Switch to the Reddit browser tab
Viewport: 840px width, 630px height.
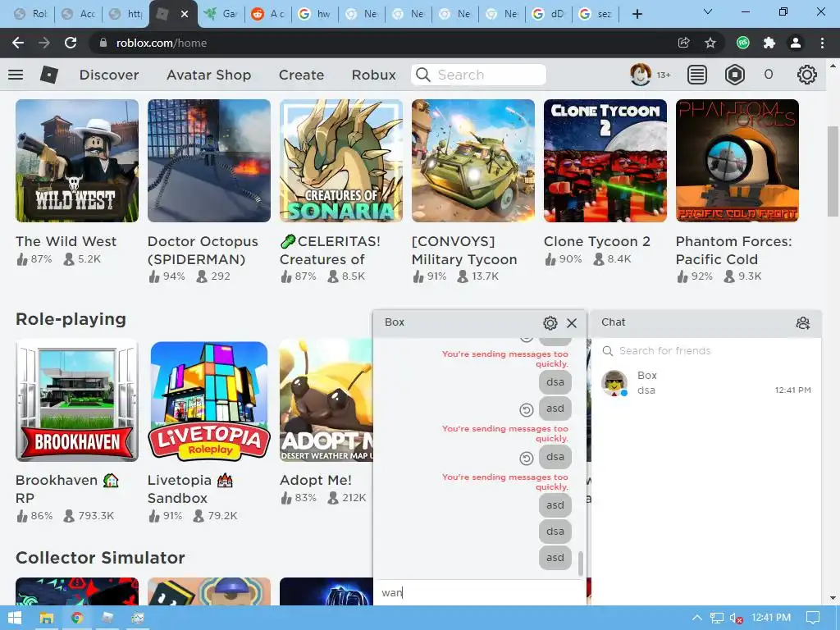[x=268, y=14]
